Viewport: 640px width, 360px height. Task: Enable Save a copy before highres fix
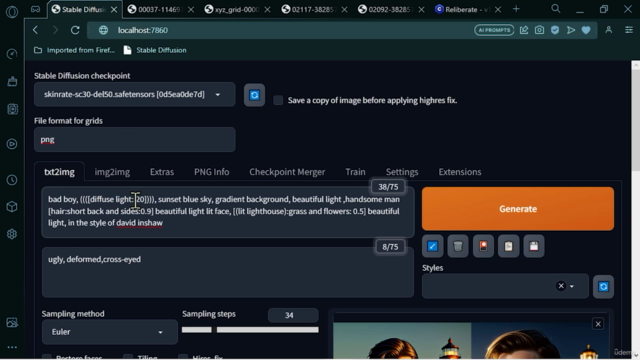click(278, 100)
